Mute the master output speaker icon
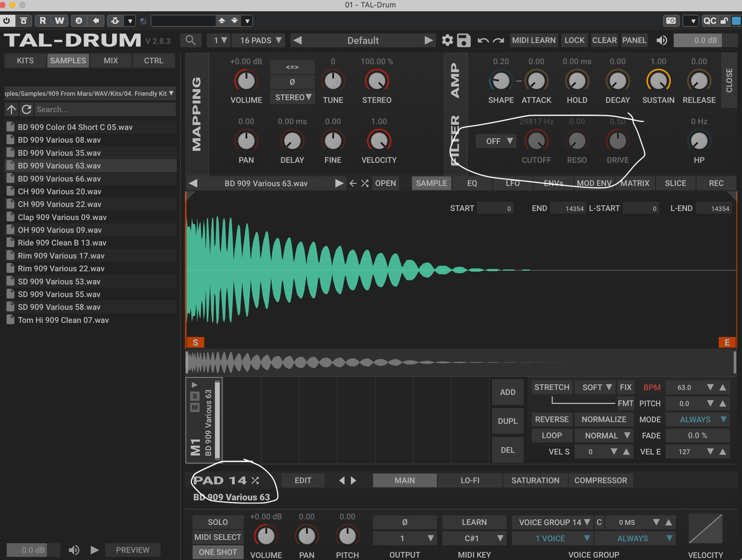742x560 pixels. 662,40
